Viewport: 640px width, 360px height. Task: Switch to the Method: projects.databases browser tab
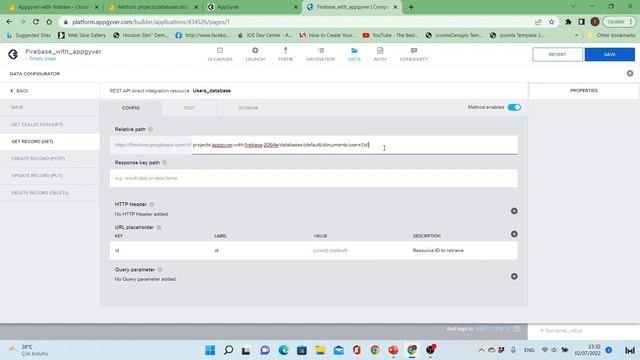tap(153, 7)
